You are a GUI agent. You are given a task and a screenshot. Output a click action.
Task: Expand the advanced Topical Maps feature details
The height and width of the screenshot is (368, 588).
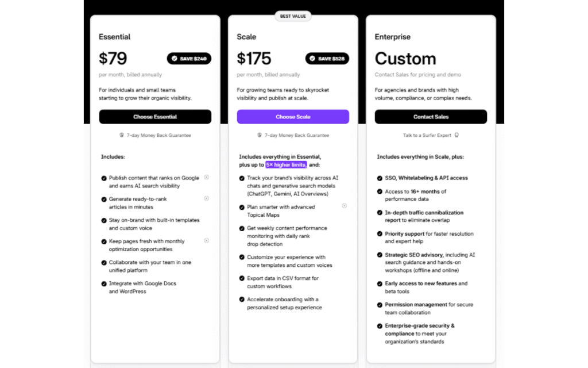pyautogui.click(x=345, y=205)
